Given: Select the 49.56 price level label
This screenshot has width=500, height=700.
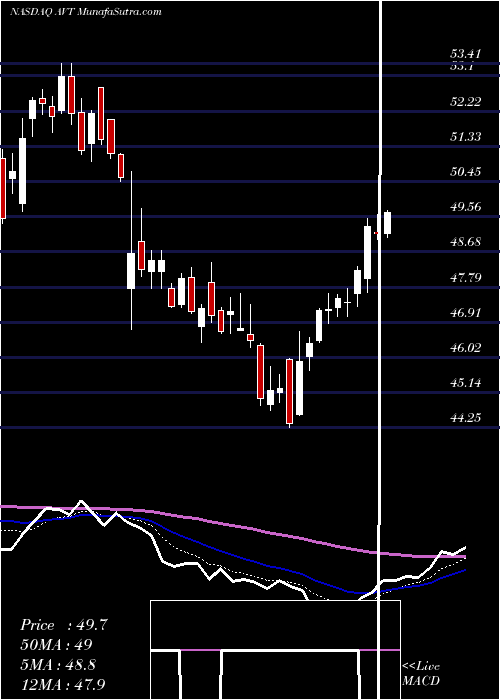Looking at the screenshot, I should click(x=466, y=207).
